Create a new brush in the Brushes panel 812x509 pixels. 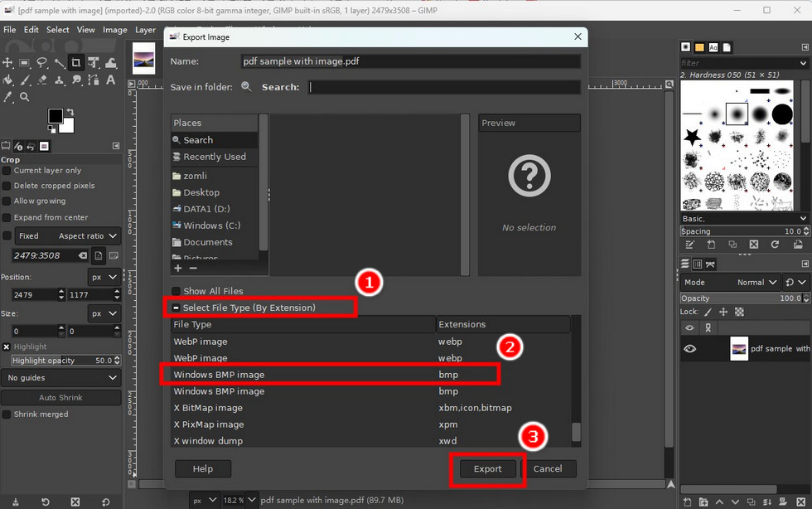[x=711, y=245]
